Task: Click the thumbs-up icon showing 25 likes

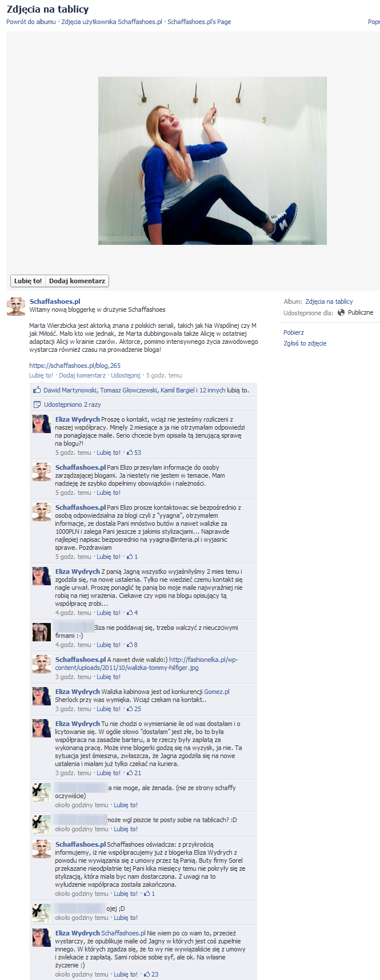Action: (x=130, y=709)
